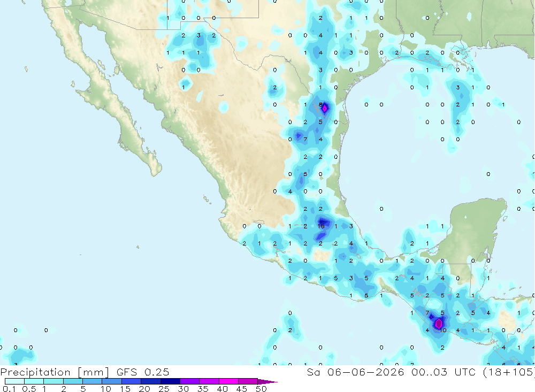
Task: Click the "00..03 UTC" time text
Action: pos(443,372)
